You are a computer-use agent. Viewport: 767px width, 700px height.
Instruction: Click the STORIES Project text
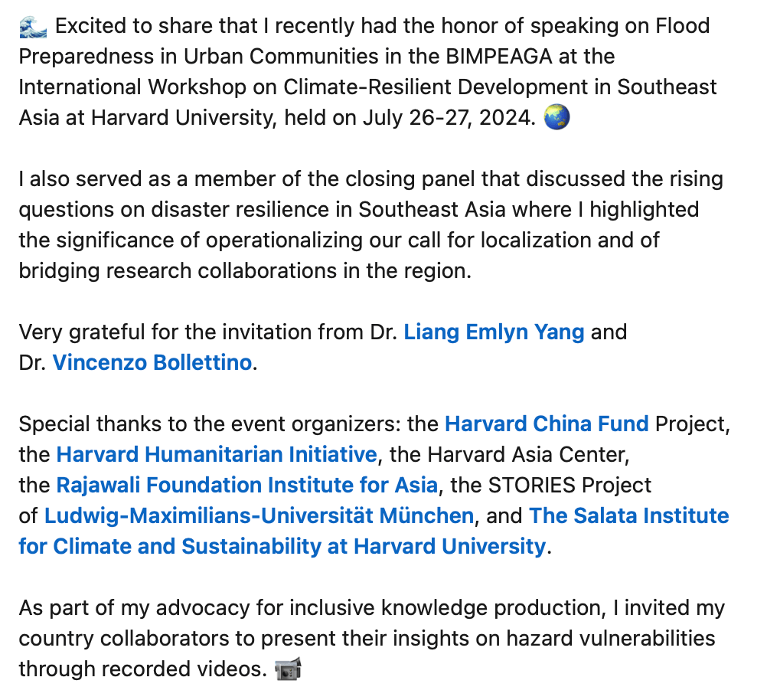tap(571, 485)
